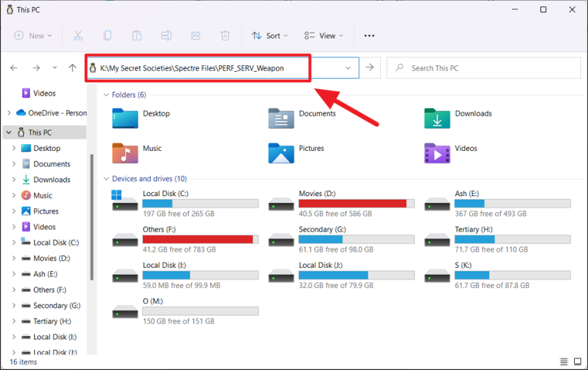
Task: Click the Go to arrow beside address bar
Action: point(370,68)
